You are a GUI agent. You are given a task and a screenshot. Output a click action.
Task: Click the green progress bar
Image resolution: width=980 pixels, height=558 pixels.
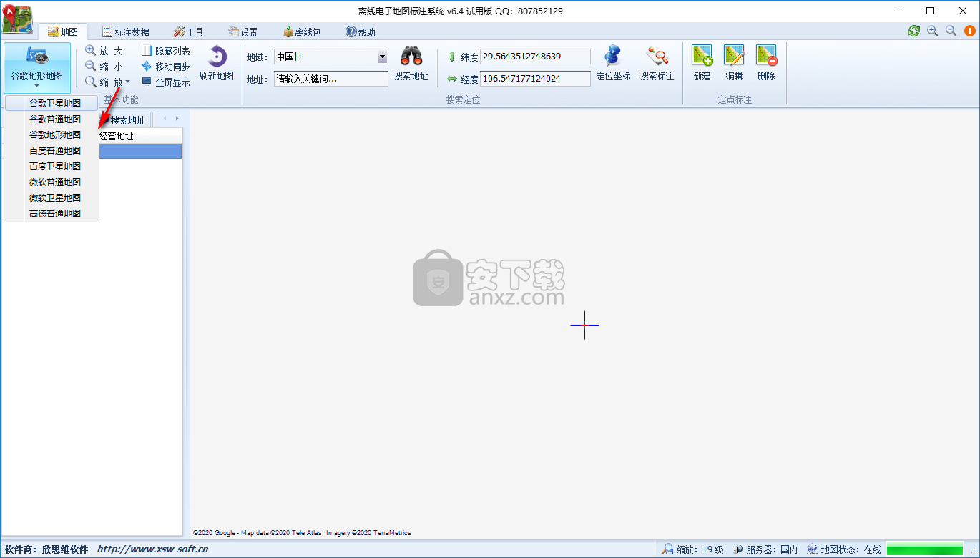924,549
